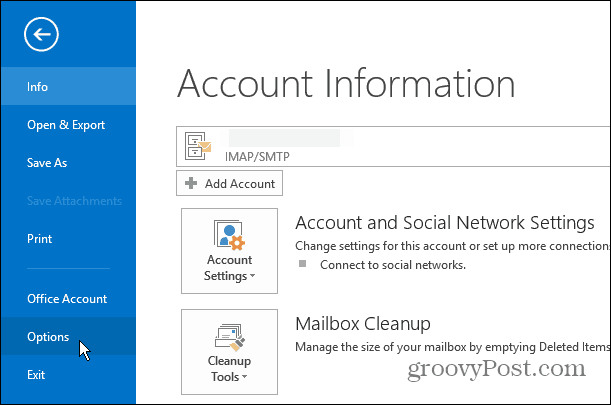This screenshot has width=611, height=405.
Task: Open the Open & Export page
Action: 68,124
